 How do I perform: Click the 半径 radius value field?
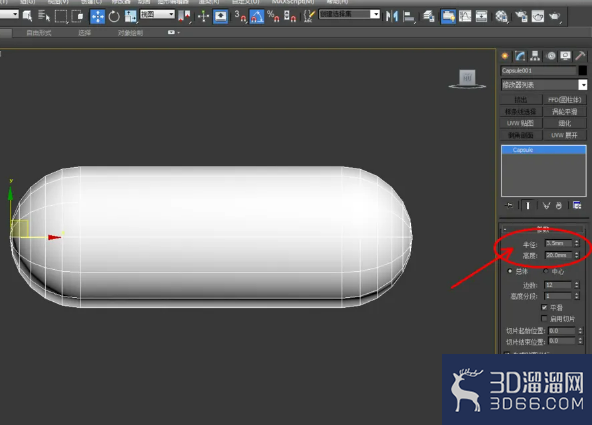coord(558,243)
